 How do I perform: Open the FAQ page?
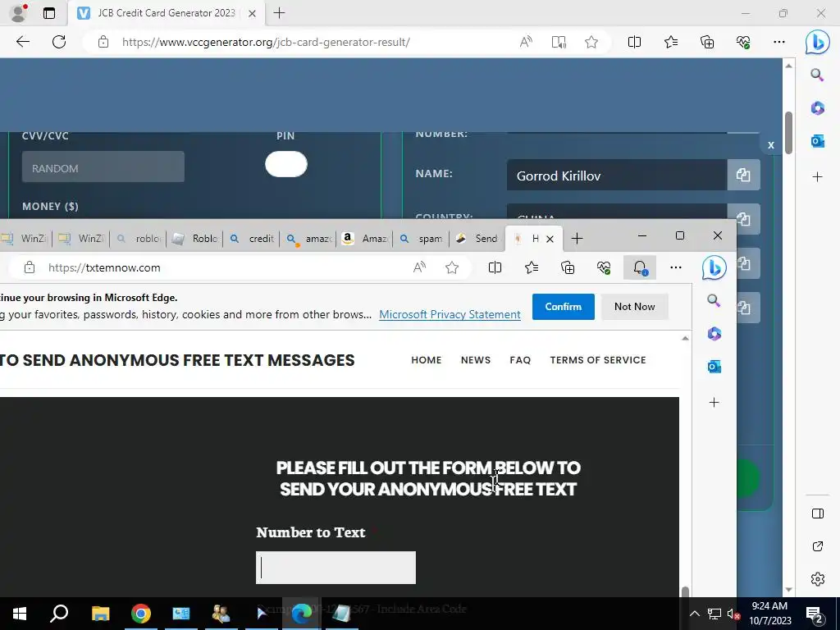(x=520, y=360)
